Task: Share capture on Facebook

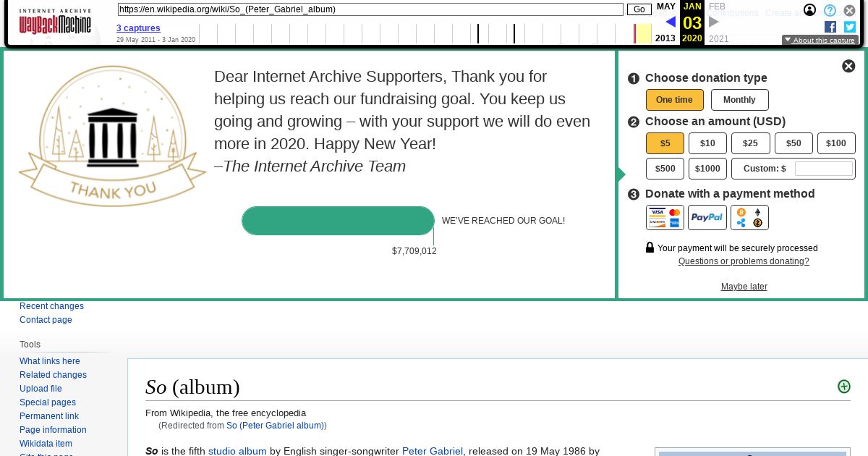Action: (830, 27)
